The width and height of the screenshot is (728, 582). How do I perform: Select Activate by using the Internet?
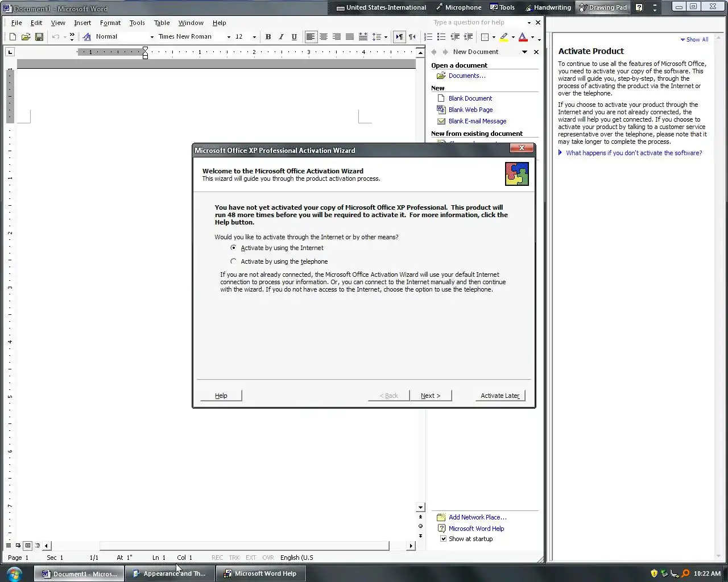pos(233,248)
